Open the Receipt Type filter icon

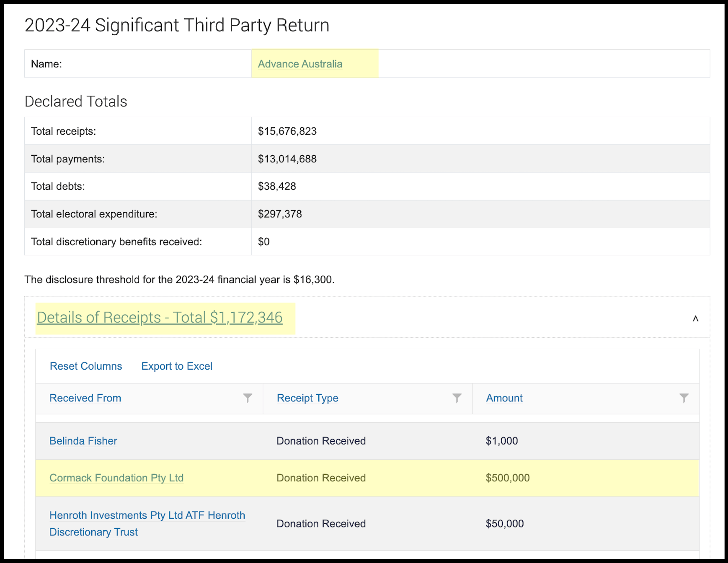pyautogui.click(x=457, y=398)
